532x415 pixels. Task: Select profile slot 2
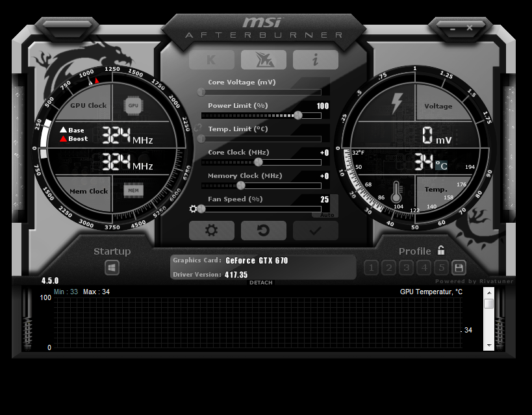tap(389, 268)
